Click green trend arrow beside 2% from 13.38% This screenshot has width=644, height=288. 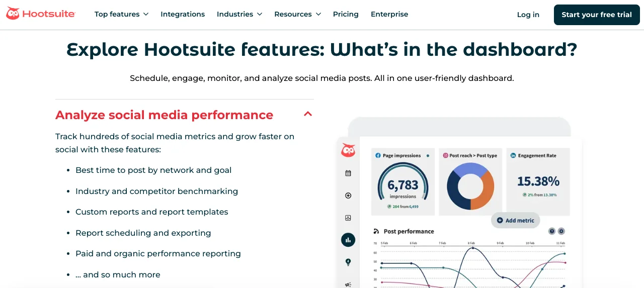tap(525, 195)
